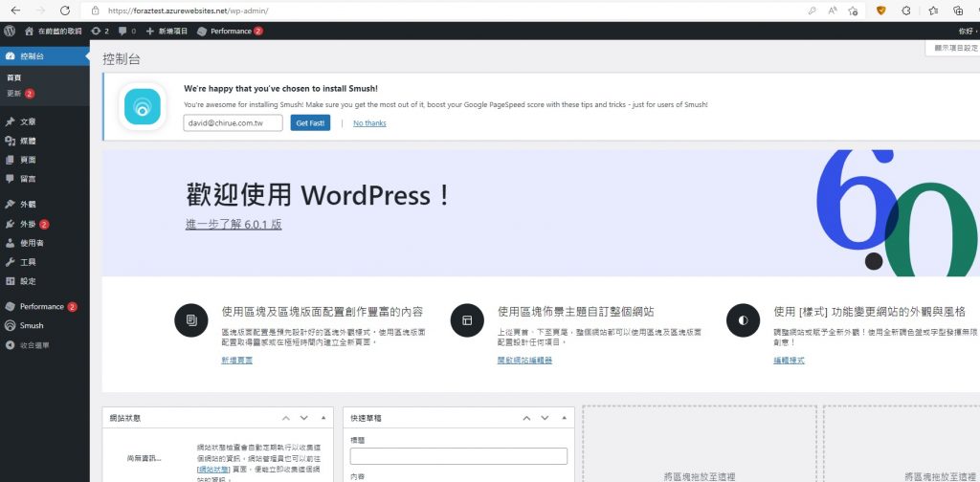This screenshot has width=980, height=482.
Task: Click the user icon next to 使用者
Action: 10,243
